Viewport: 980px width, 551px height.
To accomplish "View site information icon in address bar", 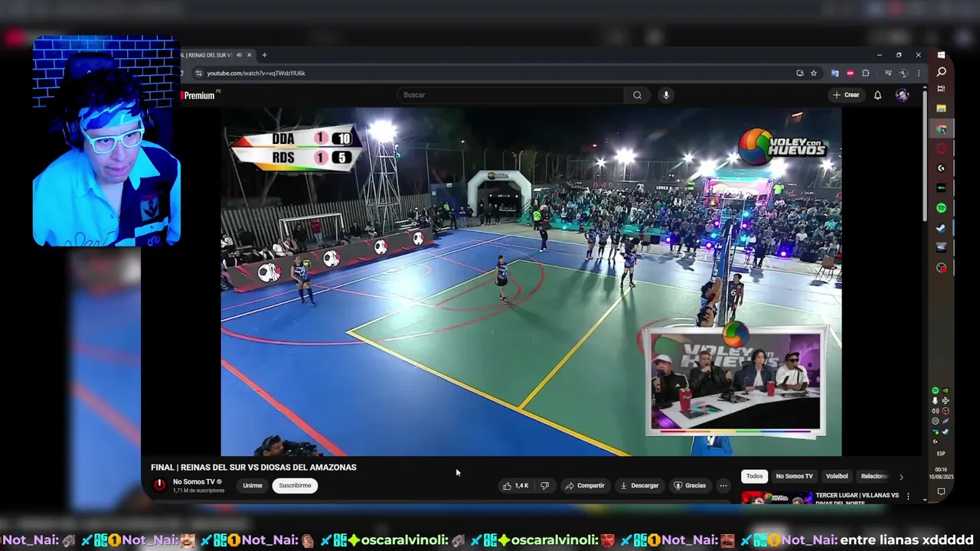I will tap(198, 73).
